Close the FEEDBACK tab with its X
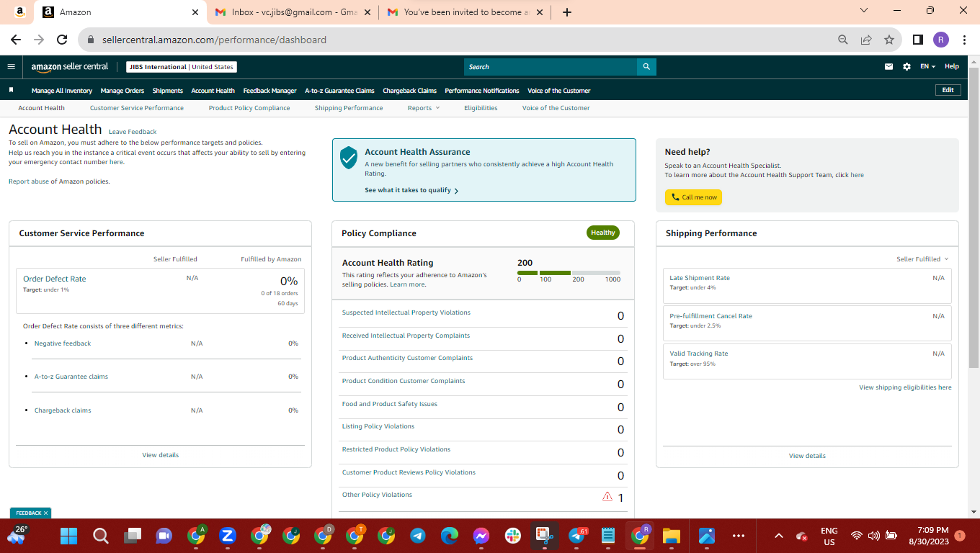The width and height of the screenshot is (980, 553). [45, 513]
